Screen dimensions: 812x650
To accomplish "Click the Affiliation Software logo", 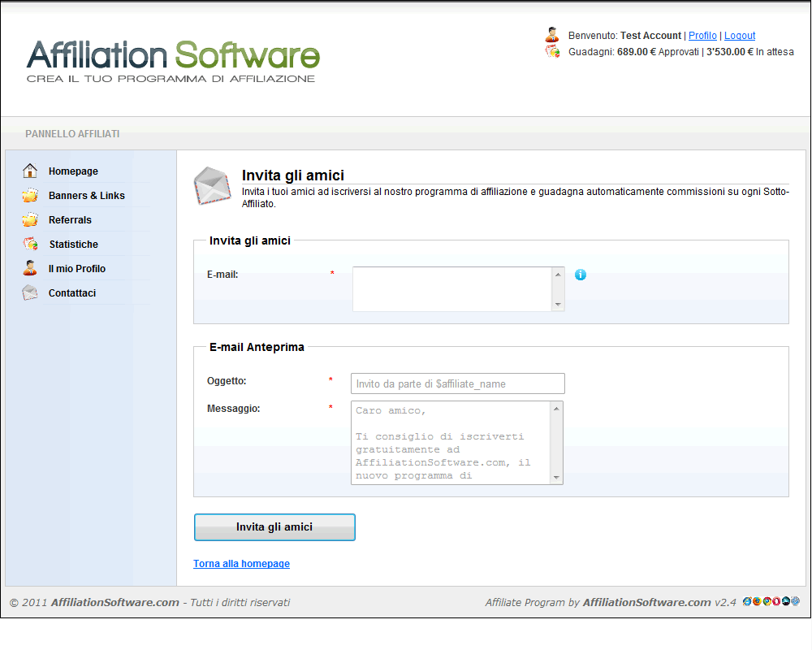I will pyautogui.click(x=174, y=61).
